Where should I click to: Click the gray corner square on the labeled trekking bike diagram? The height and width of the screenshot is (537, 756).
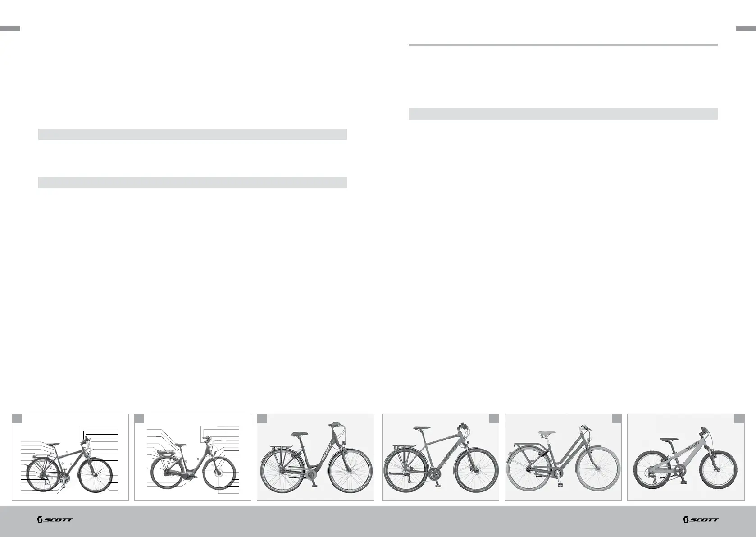(17, 419)
